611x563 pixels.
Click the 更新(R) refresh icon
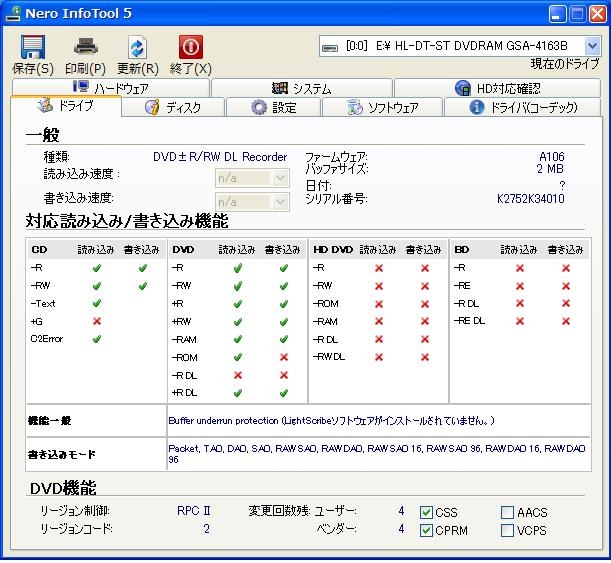pyautogui.click(x=138, y=48)
